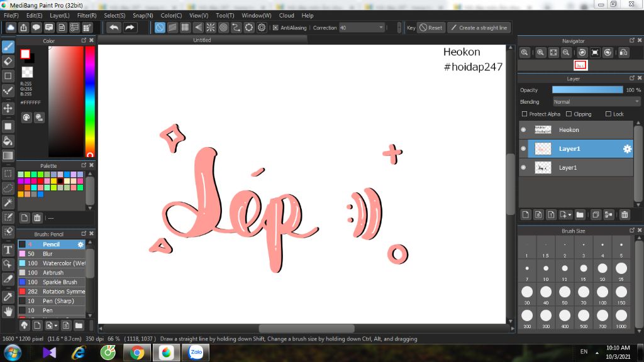Screen dimensions: 644x362
Task: Hide the selected Layer1 layer
Action: (523, 148)
